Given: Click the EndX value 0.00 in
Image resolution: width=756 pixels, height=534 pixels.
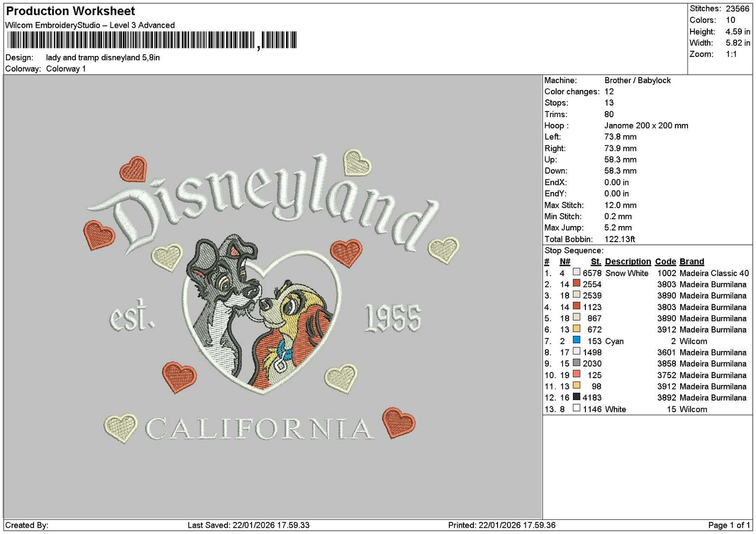Looking at the screenshot, I should 617,183.
